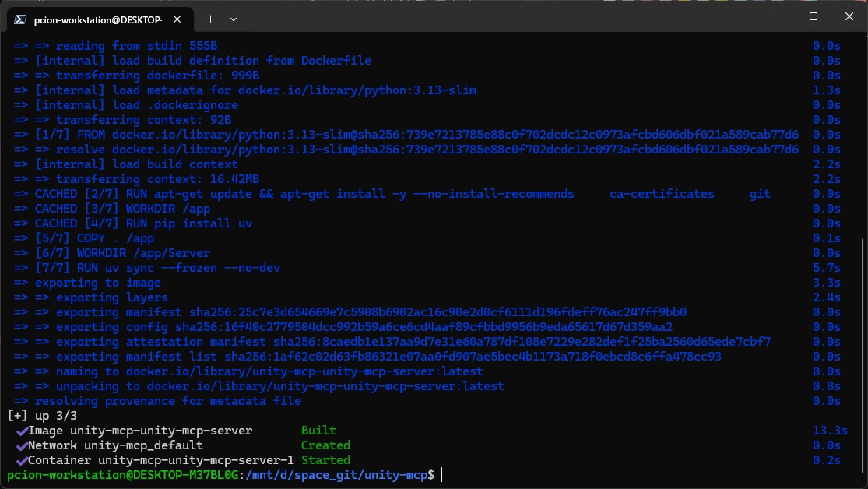Image resolution: width=868 pixels, height=489 pixels.
Task: Click the checkmark beside Container unity-mcp-unity-mcp-server-1
Action: point(21,460)
